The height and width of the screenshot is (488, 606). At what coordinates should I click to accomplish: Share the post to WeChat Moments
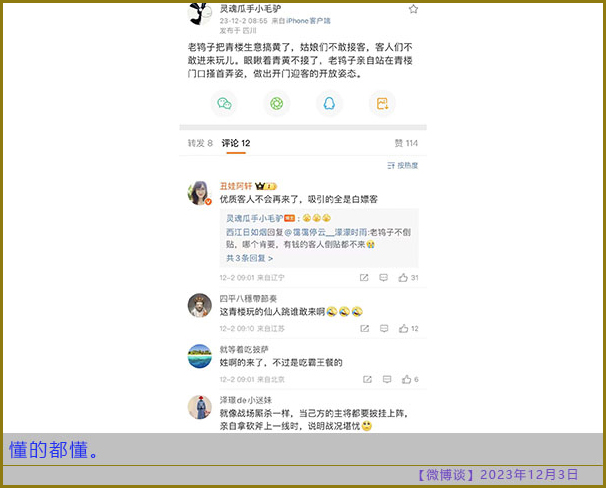tap(277, 104)
